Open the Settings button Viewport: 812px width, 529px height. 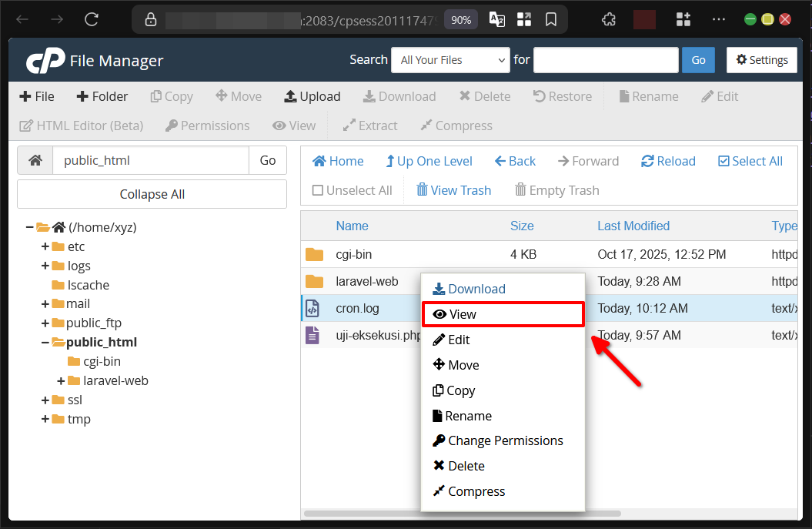[x=761, y=60]
